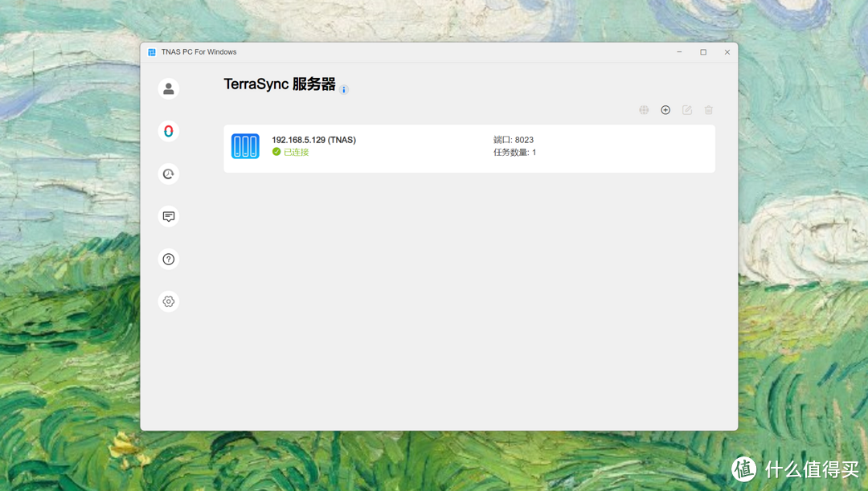Click the globe icon above the server list
This screenshot has width=868, height=491.
644,109
